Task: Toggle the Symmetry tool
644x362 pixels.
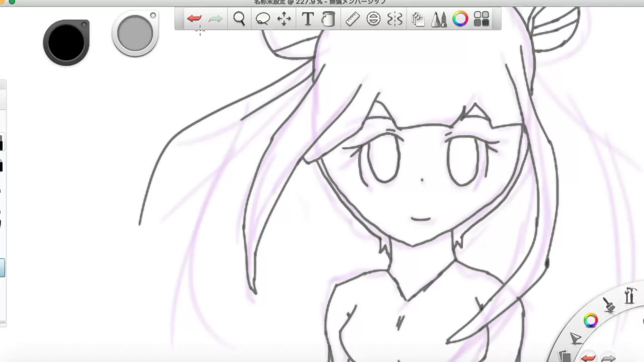Action: pos(395,19)
